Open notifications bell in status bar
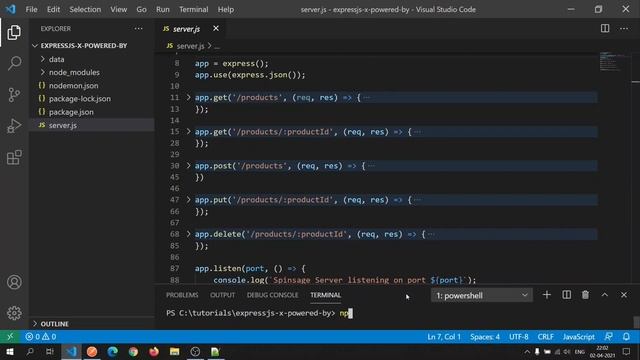640x360 pixels. [x=626, y=337]
